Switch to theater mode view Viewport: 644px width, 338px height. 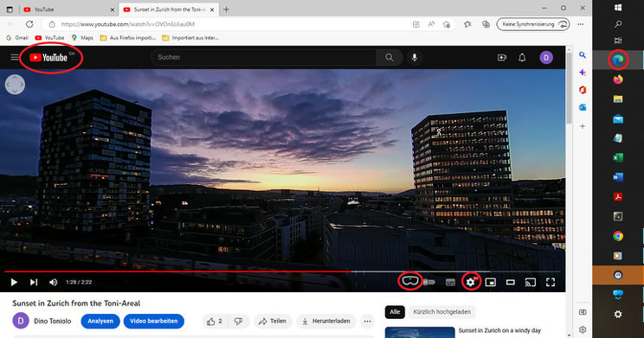point(511,282)
